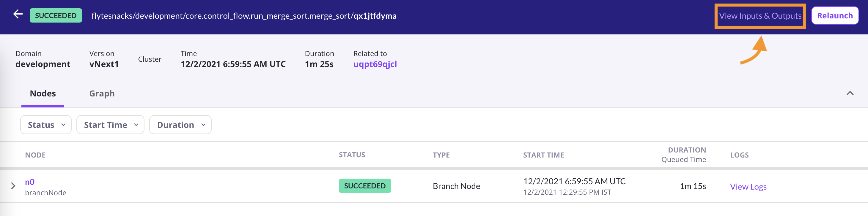The image size is (868, 216).
Task: Open the Duration filter dropdown
Action: 180,125
